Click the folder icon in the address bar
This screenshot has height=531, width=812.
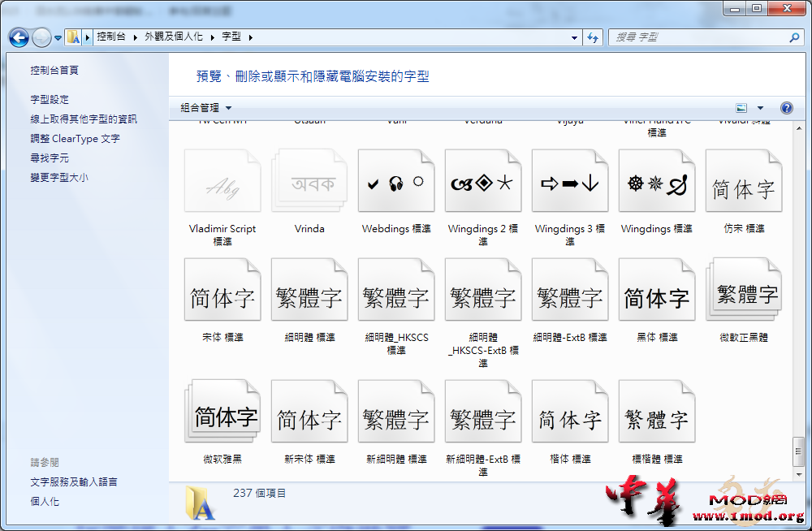(x=71, y=37)
